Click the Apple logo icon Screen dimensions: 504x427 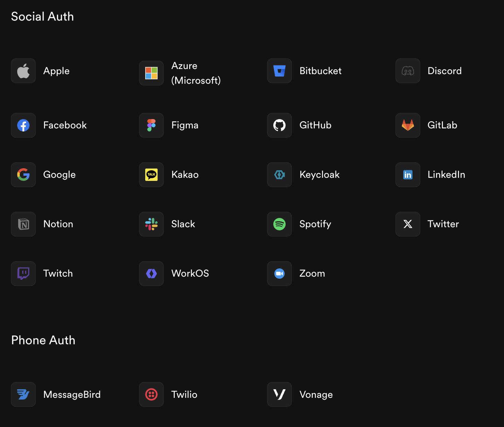tap(23, 71)
